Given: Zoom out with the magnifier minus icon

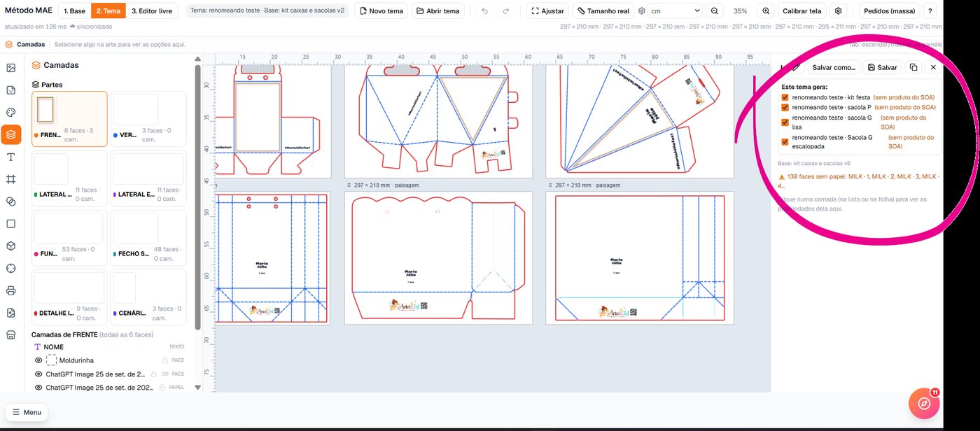Looking at the screenshot, I should point(715,11).
